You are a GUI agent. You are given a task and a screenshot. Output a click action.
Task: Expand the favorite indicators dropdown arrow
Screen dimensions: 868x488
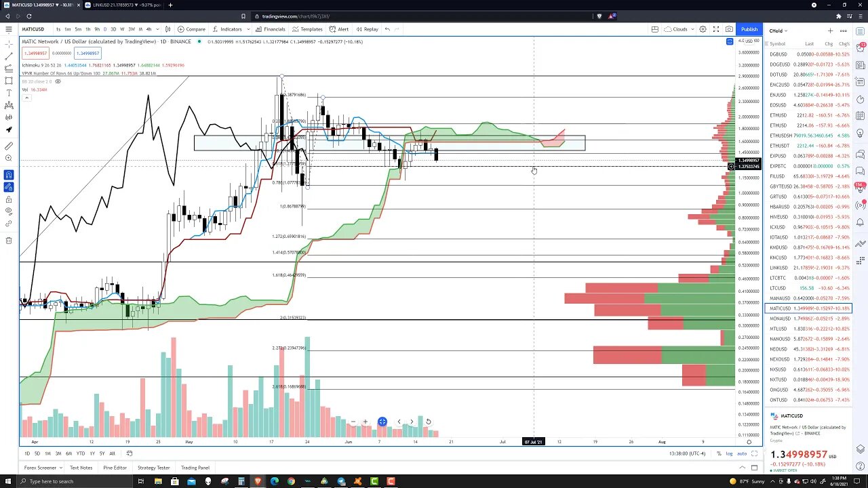pos(248,29)
